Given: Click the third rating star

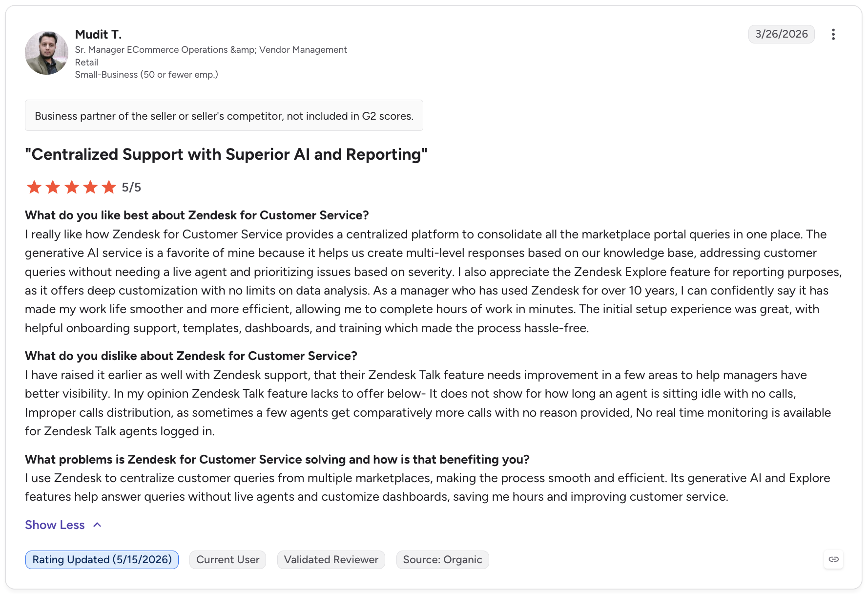Looking at the screenshot, I should click(x=72, y=187).
